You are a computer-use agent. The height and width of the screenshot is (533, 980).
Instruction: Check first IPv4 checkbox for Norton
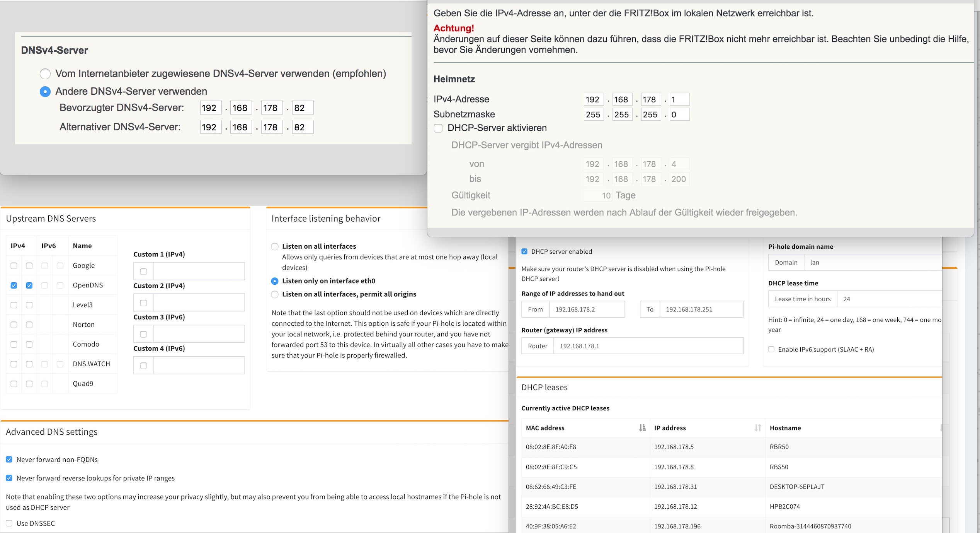(x=14, y=325)
